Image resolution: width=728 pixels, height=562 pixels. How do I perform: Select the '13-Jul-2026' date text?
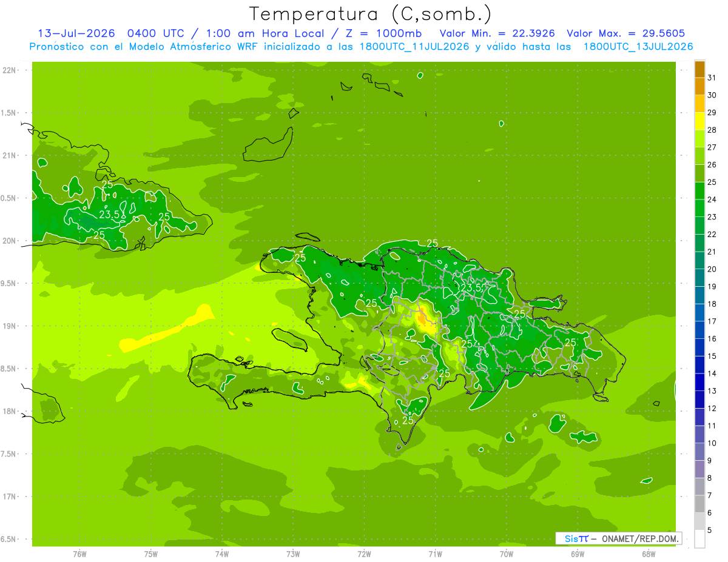78,33
